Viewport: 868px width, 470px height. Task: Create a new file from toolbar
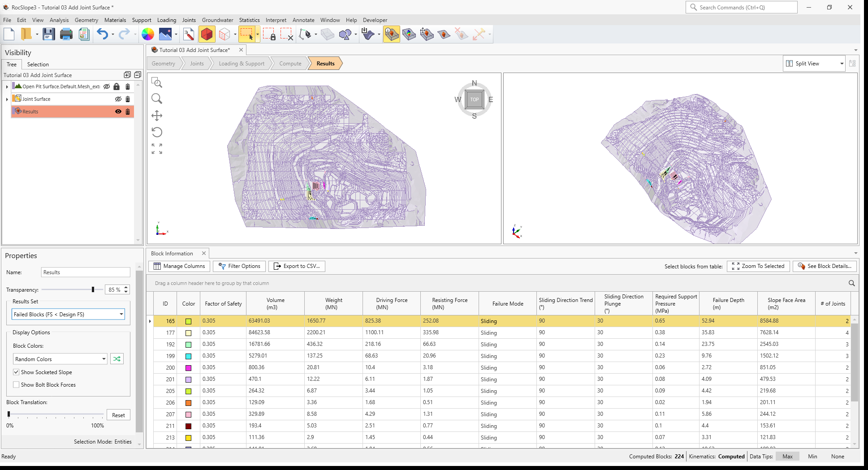[x=9, y=34]
